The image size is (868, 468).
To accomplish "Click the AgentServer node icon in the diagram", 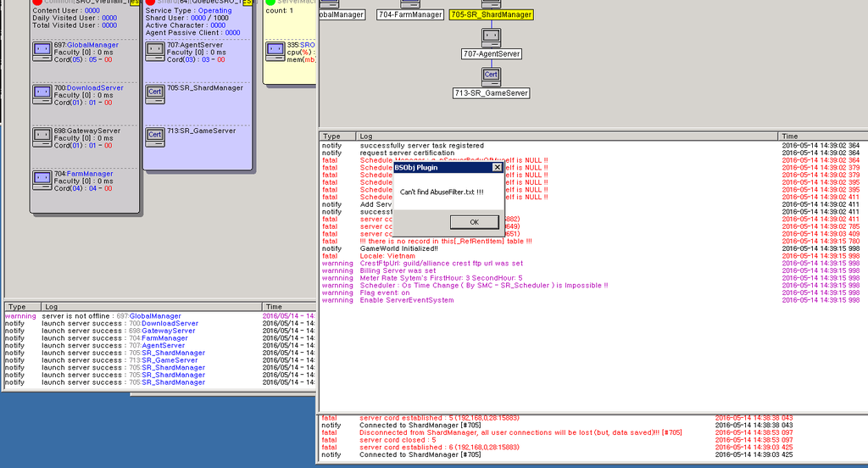I will pos(491,36).
